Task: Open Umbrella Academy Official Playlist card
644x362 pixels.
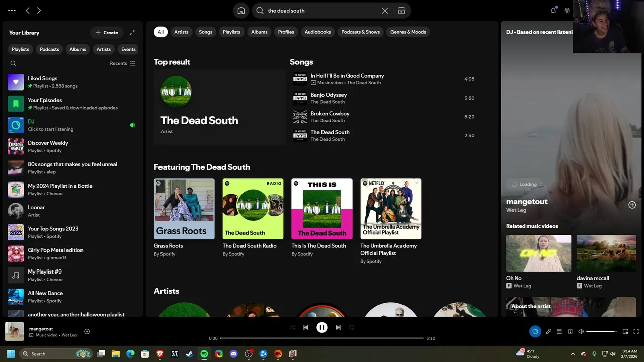Action: point(391,222)
